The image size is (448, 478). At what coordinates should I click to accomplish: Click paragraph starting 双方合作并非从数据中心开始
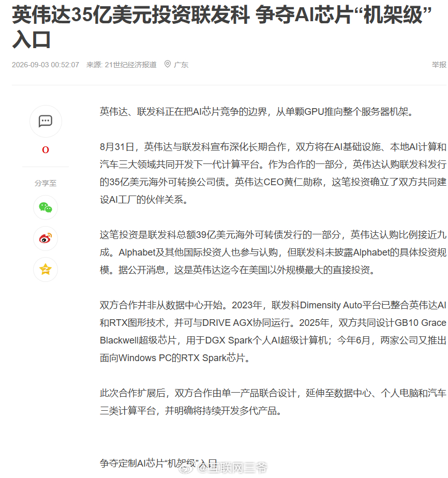(273, 332)
